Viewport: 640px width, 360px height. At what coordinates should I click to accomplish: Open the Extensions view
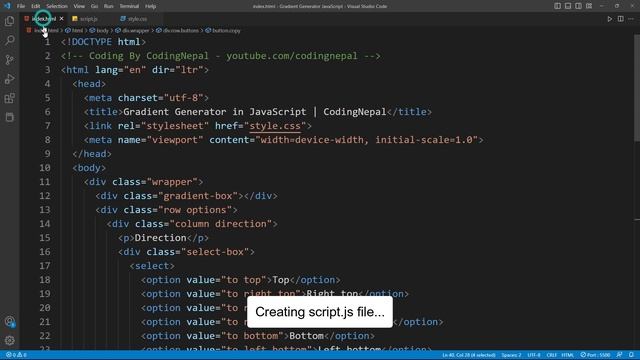click(x=9, y=98)
